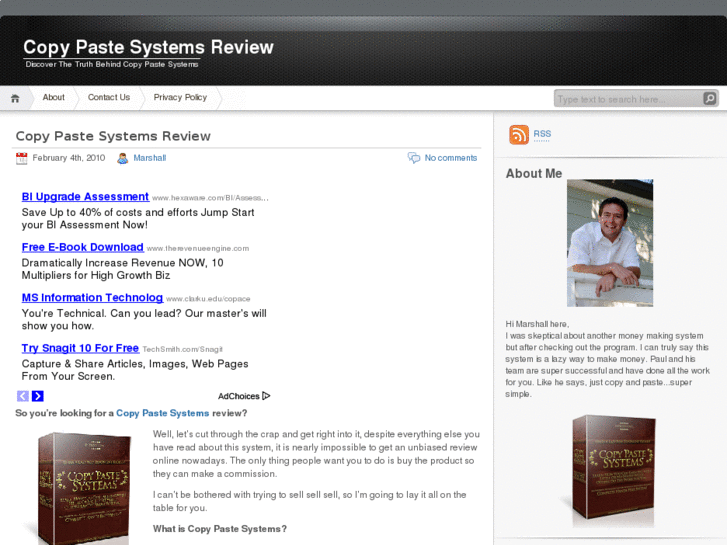Image resolution: width=727 pixels, height=545 pixels.
Task: Open the Try Snagit 10 For Free ad
Action: coord(80,348)
